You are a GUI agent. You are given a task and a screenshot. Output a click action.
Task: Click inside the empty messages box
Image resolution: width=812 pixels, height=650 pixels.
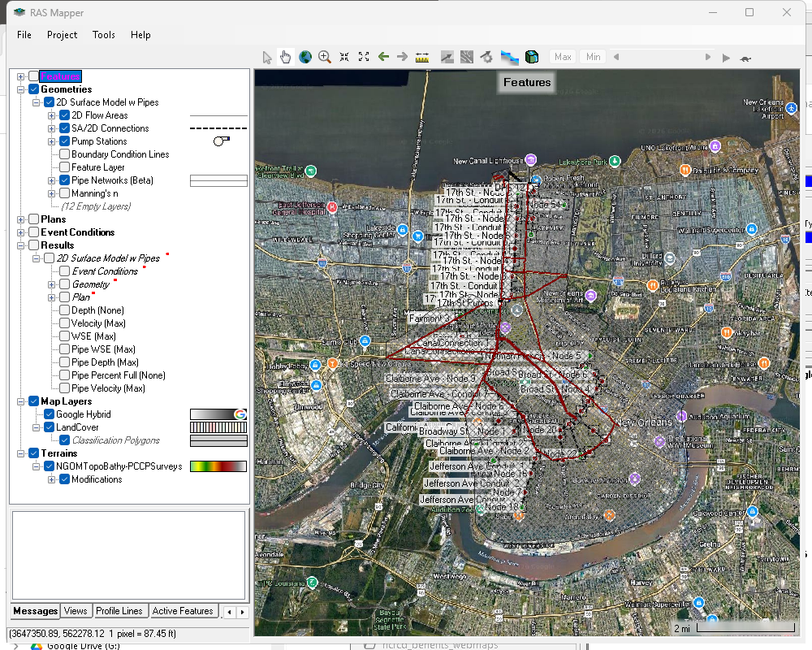click(x=128, y=555)
